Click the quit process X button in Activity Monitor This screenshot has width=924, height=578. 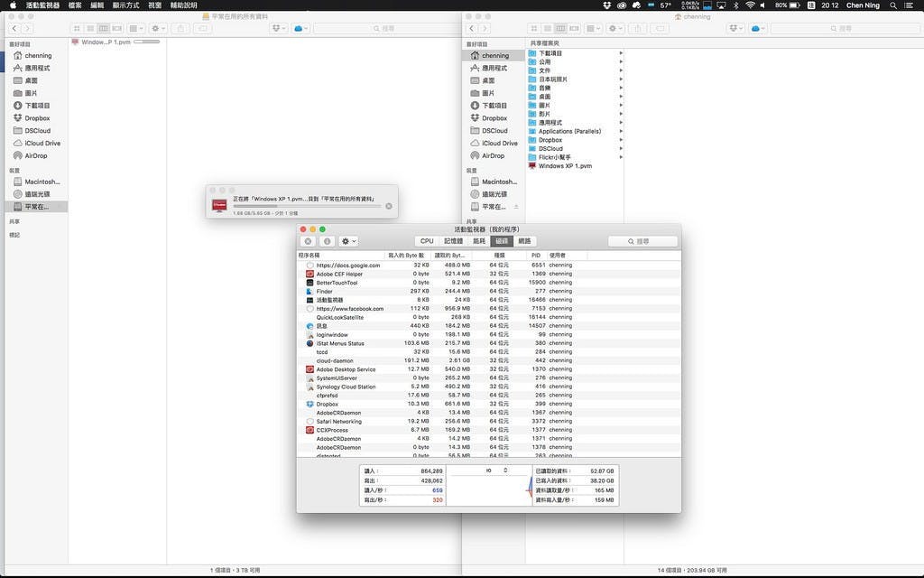(308, 241)
